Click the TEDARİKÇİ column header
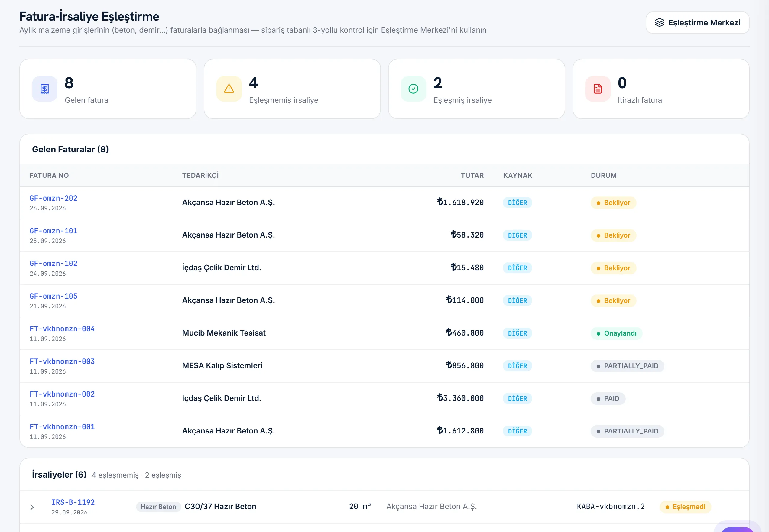Screen dimensions: 769x532 point(200,175)
